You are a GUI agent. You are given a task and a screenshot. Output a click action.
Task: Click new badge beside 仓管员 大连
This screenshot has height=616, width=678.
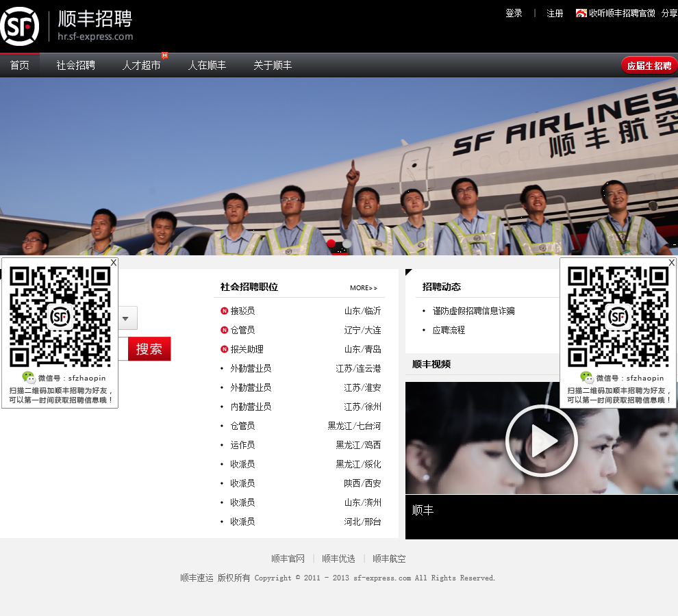coord(224,330)
